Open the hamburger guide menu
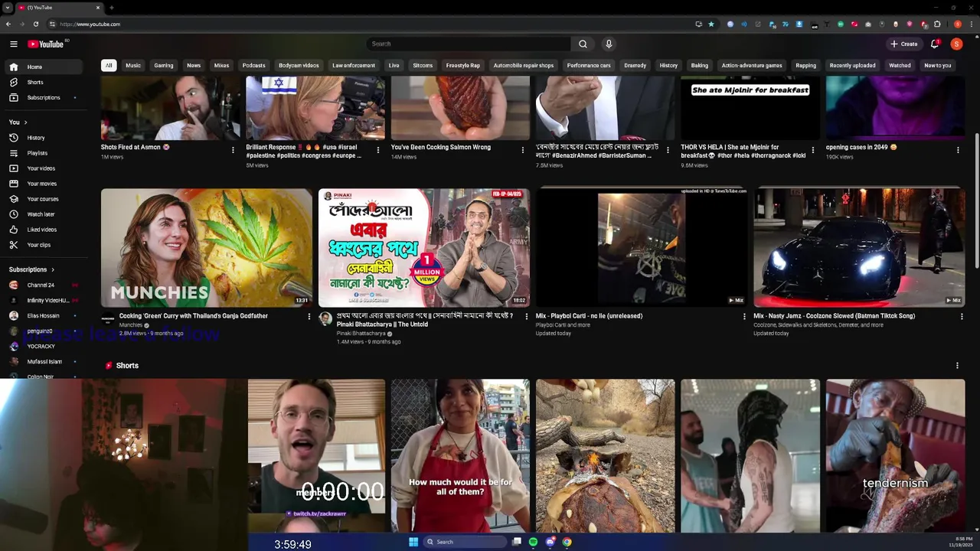The image size is (980, 551). tap(13, 44)
